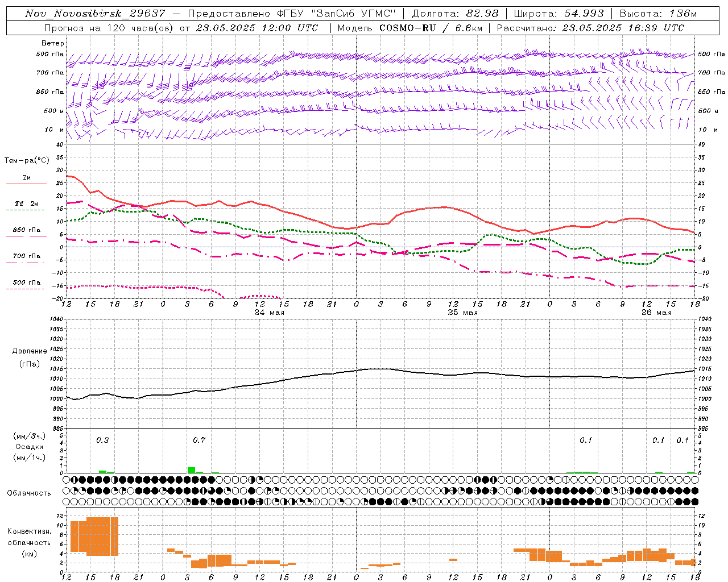
Task: Click the Облачность row label
Action: click(29, 493)
